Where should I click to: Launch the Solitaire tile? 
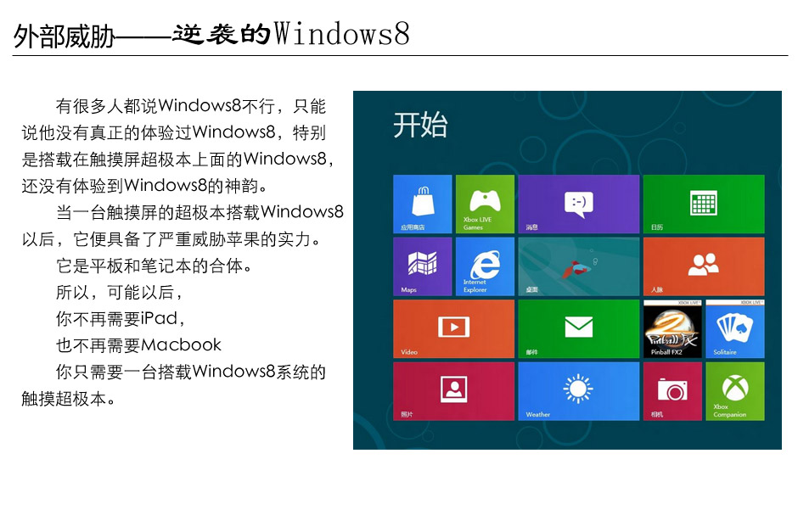tap(734, 328)
